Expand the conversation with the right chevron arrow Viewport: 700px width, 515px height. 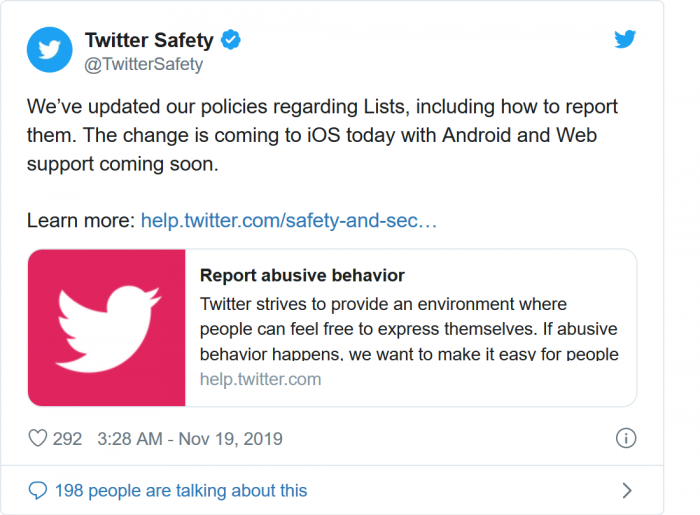pyautogui.click(x=627, y=490)
